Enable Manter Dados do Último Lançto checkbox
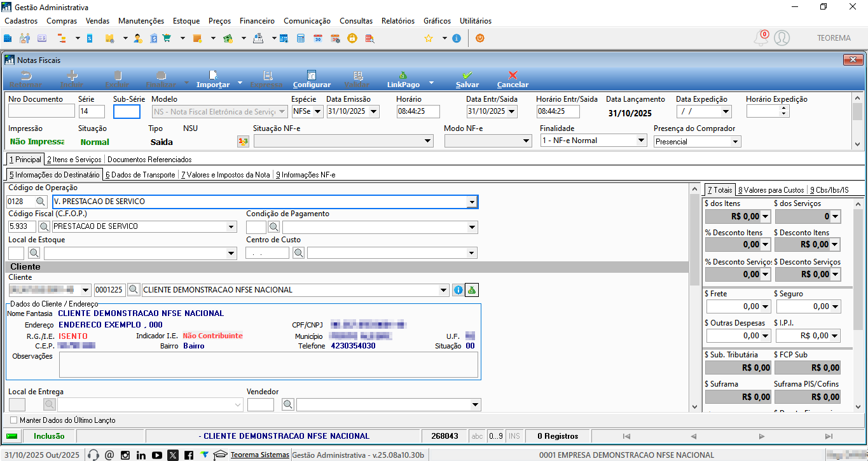The height and width of the screenshot is (461, 868). 14,420
